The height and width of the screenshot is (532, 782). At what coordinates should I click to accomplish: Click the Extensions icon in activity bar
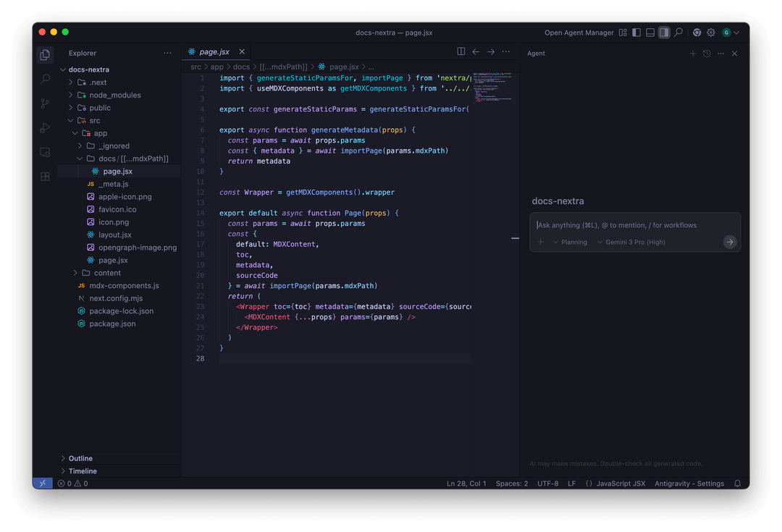click(x=45, y=177)
